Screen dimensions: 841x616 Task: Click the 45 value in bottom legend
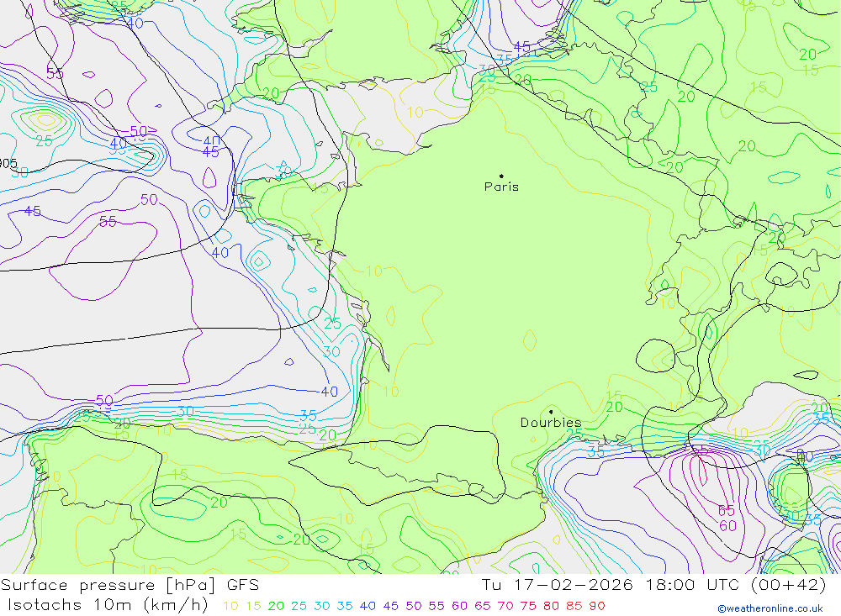click(x=390, y=606)
